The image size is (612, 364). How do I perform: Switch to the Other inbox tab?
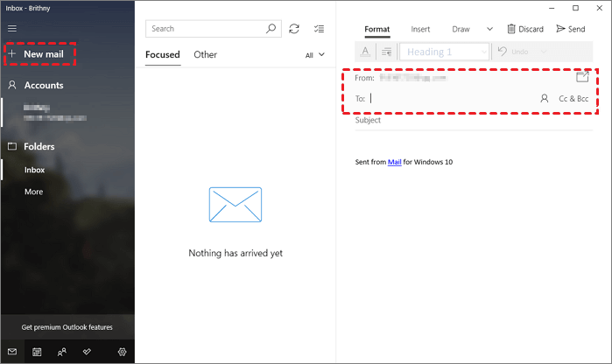205,54
